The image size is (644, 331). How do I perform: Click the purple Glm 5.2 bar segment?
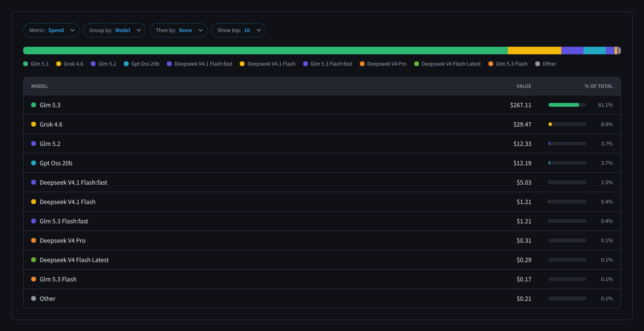tap(572, 51)
